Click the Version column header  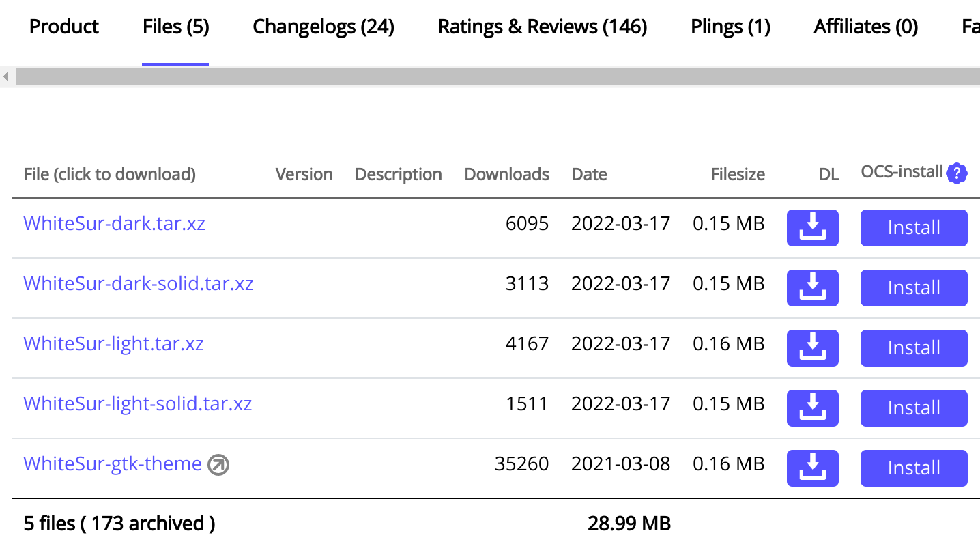(304, 175)
